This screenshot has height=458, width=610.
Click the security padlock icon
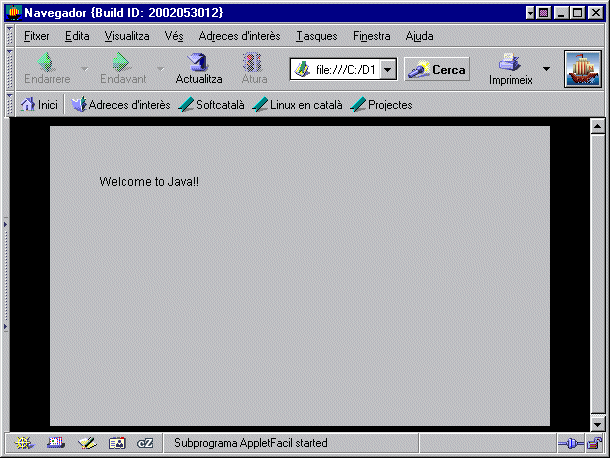(594, 443)
